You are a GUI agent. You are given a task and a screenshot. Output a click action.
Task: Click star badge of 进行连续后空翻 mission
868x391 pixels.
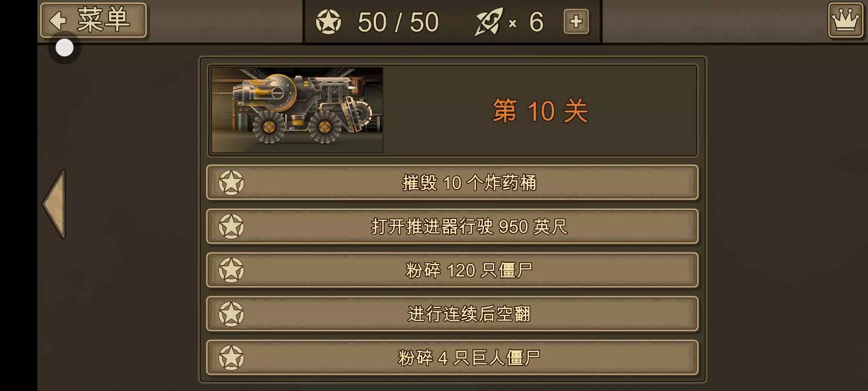click(231, 314)
